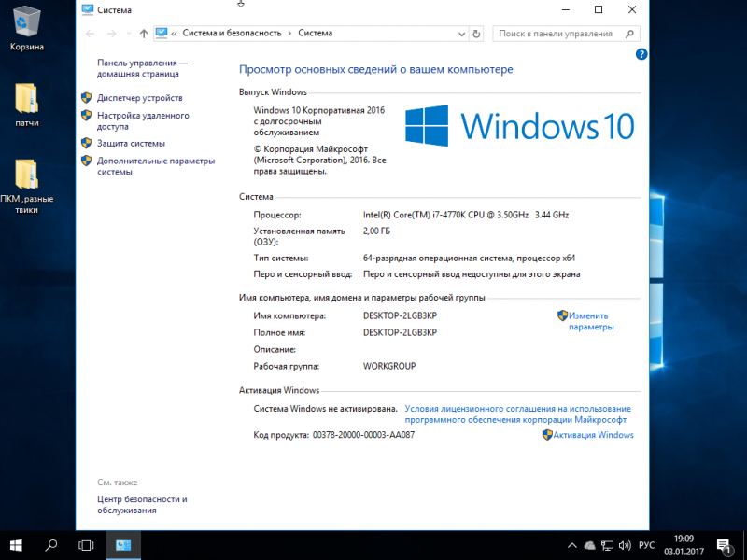Click the Windows 10 logo image

(x=519, y=126)
